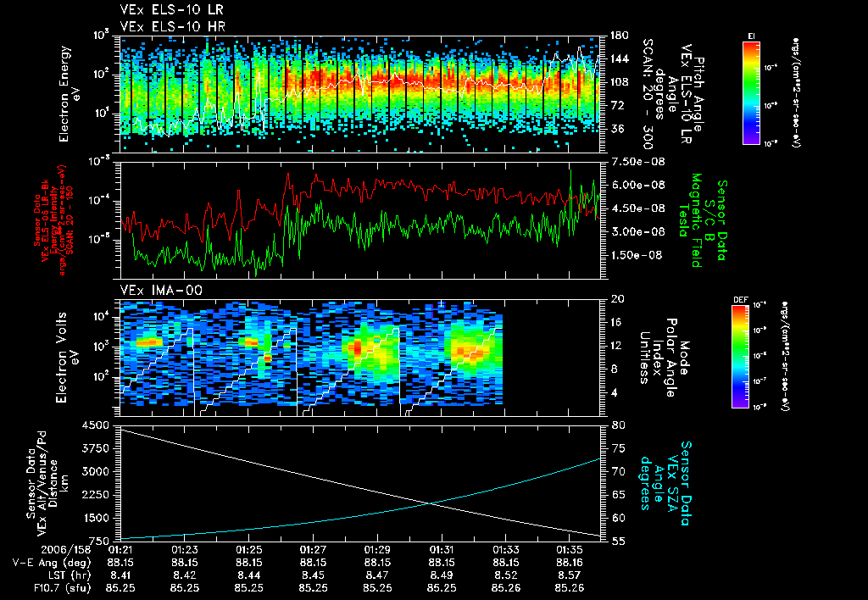Click the El color bar legend

pos(751,93)
